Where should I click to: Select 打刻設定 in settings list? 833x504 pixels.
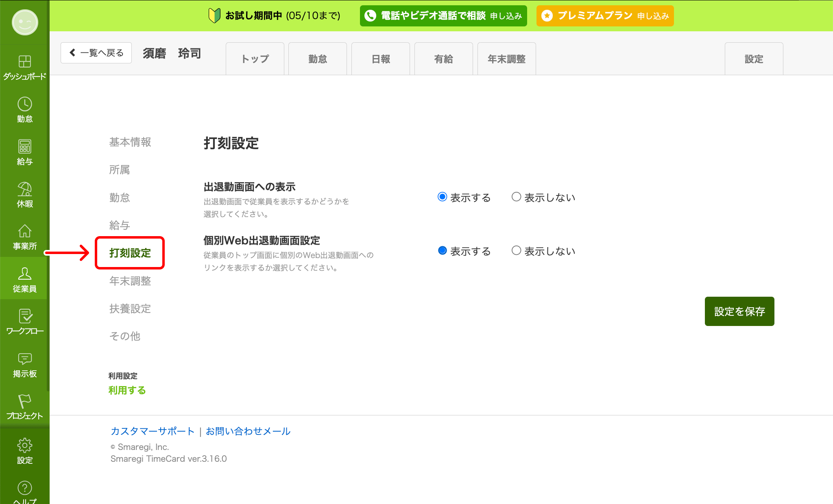point(130,253)
